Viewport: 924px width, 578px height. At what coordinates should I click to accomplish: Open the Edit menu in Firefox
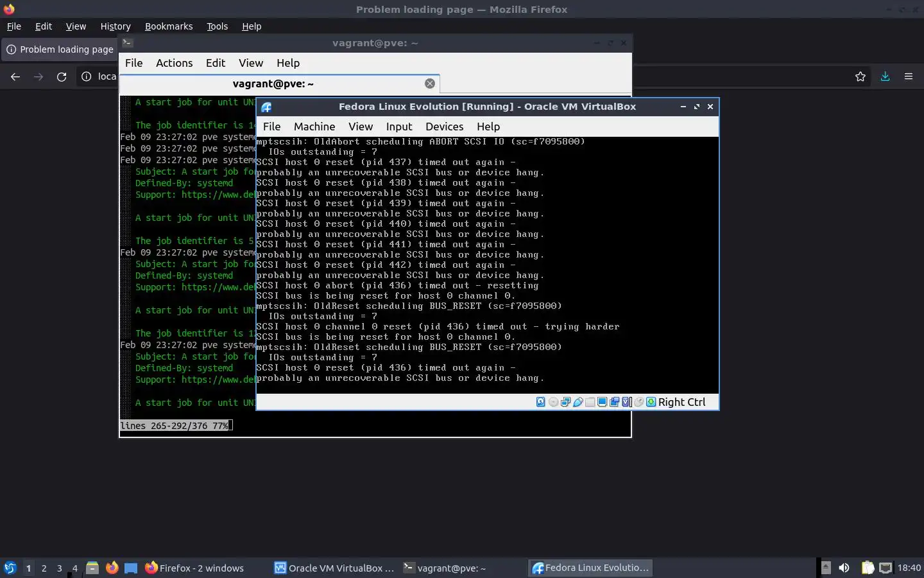(44, 26)
